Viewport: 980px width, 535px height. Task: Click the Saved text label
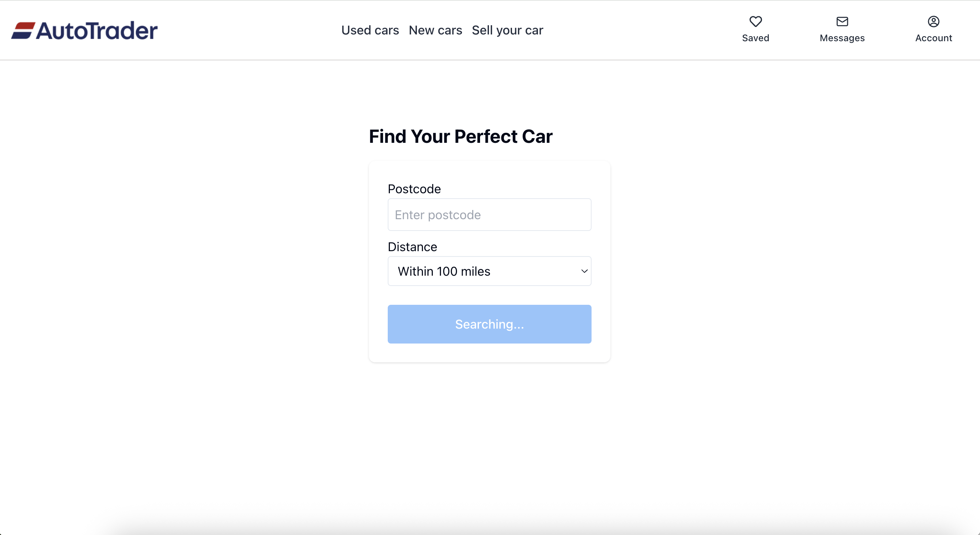756,38
